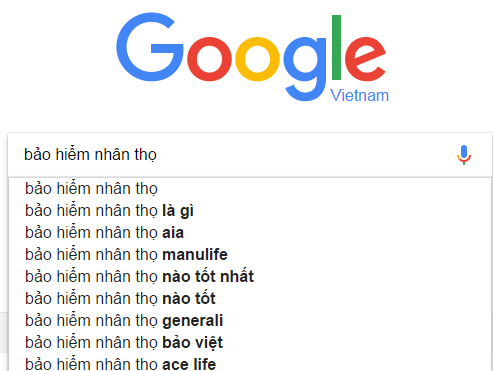Pick the 'generali' autocomplete suggestion
493x371 pixels.
250,321
